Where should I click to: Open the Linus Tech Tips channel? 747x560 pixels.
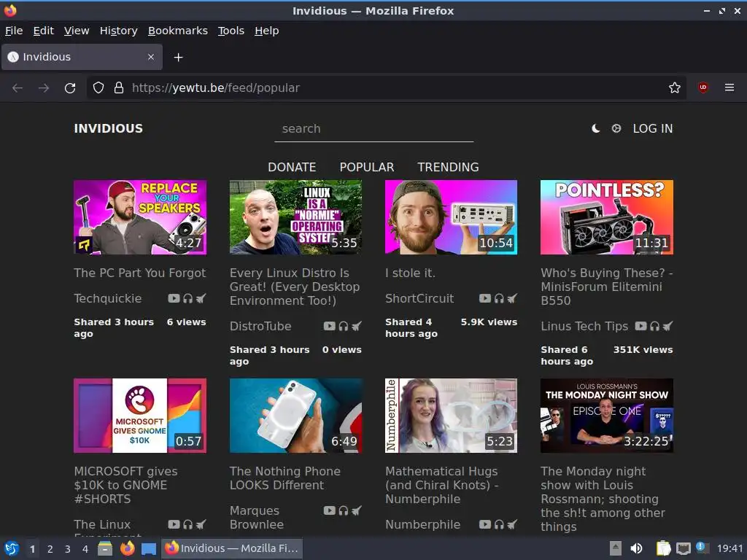point(584,326)
